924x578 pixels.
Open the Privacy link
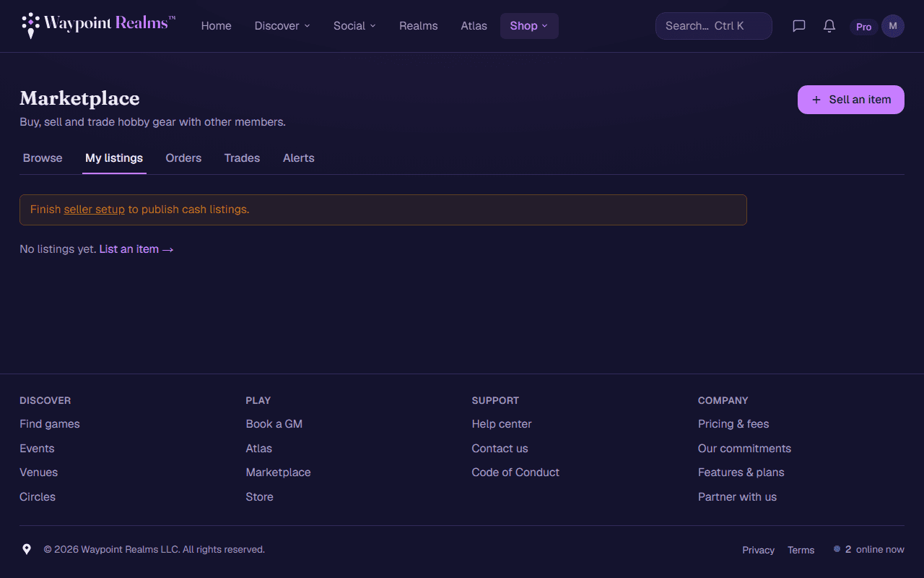click(759, 550)
